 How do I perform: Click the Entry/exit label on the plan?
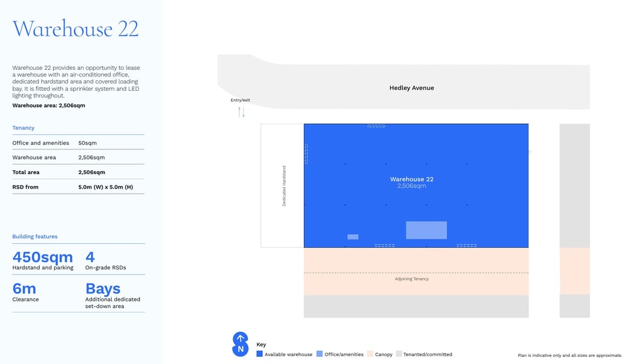pyautogui.click(x=240, y=100)
